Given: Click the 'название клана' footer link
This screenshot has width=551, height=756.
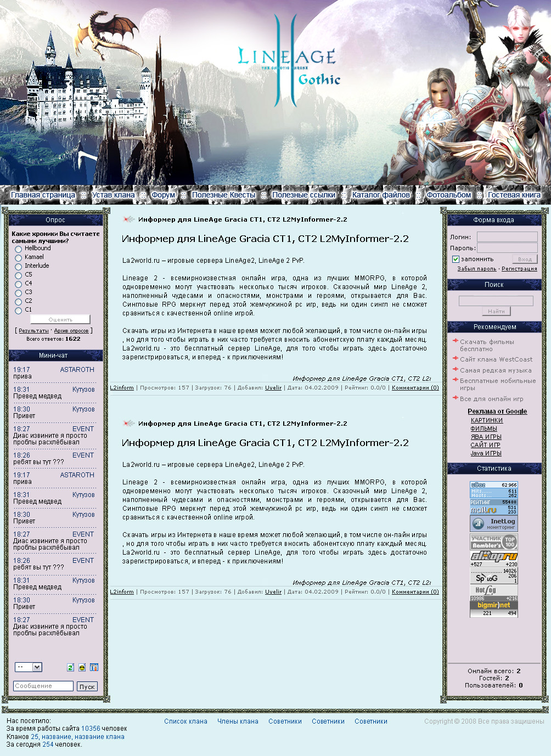Looking at the screenshot, I should 99,737.
